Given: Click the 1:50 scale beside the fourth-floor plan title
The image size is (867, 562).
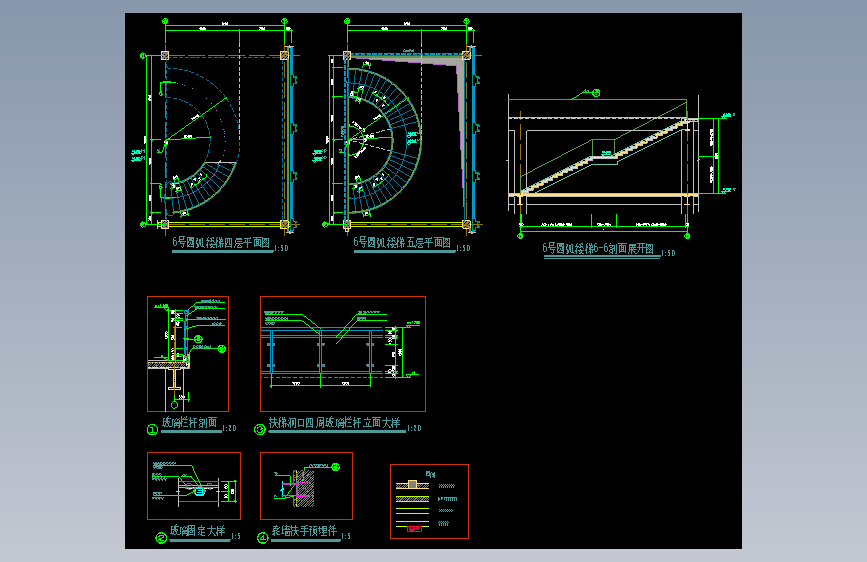Looking at the screenshot, I should click(x=281, y=248).
